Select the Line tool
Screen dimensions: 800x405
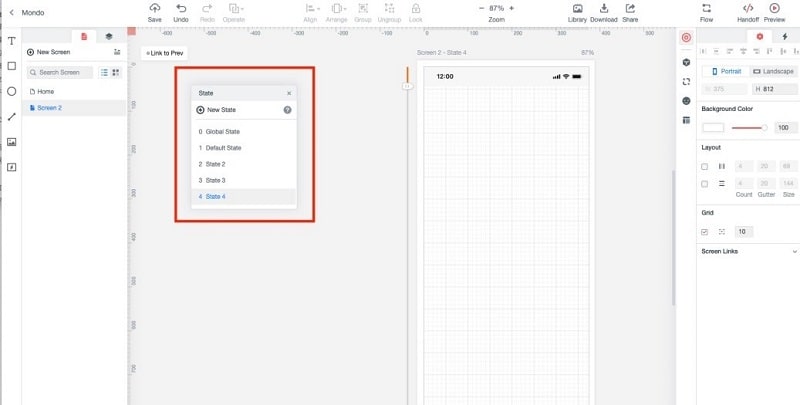(x=12, y=117)
